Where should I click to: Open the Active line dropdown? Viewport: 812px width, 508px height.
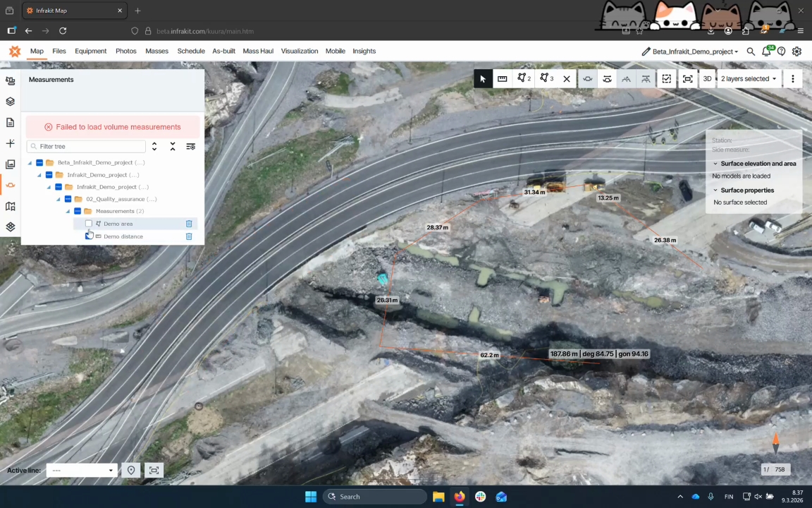click(x=82, y=471)
